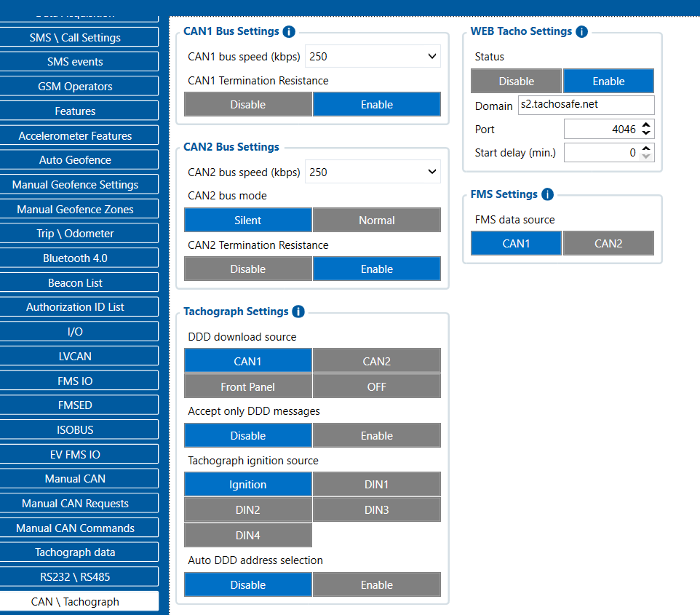
Task: Open Manual CAN Commands section
Action: tap(75, 528)
